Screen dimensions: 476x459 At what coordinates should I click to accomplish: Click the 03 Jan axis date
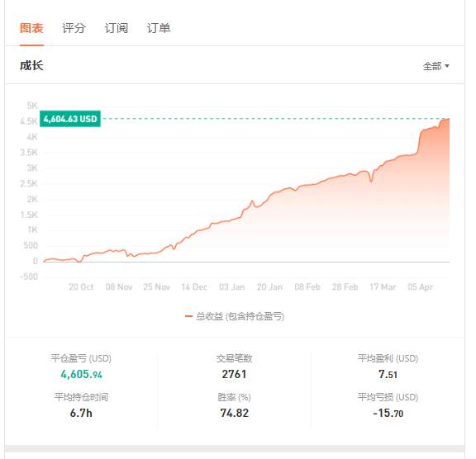[232, 286]
